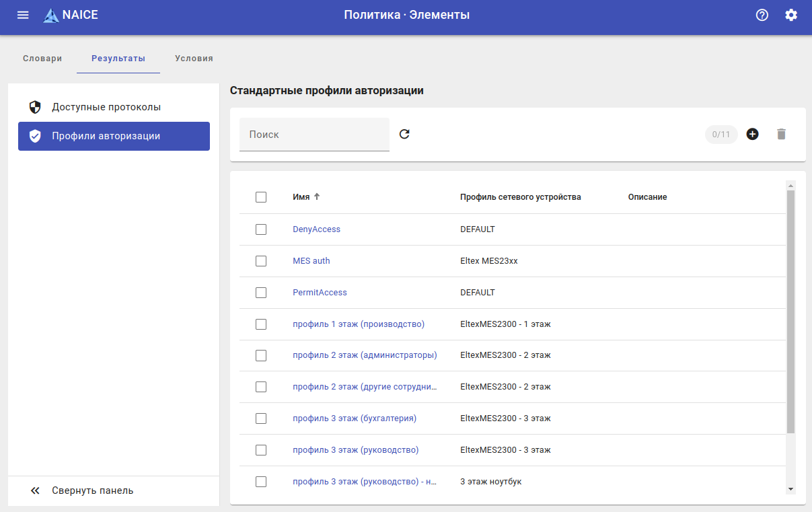
Task: Open settings gear in the header
Action: point(791,15)
